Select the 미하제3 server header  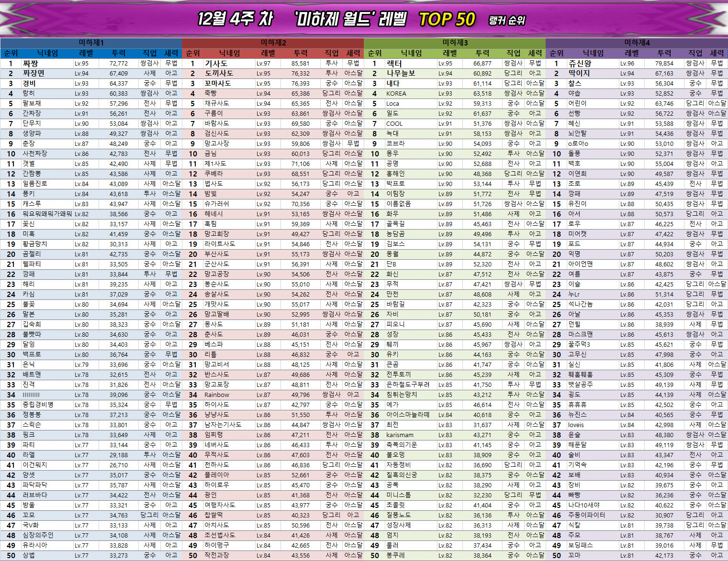[x=455, y=43]
